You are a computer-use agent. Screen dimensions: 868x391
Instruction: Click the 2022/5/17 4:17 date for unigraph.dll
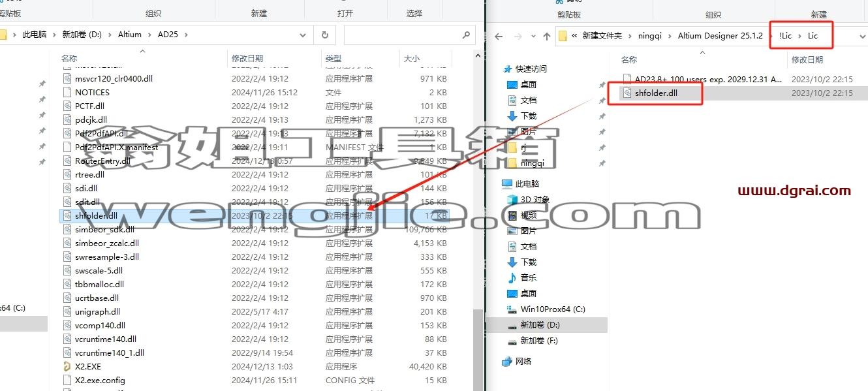(260, 311)
